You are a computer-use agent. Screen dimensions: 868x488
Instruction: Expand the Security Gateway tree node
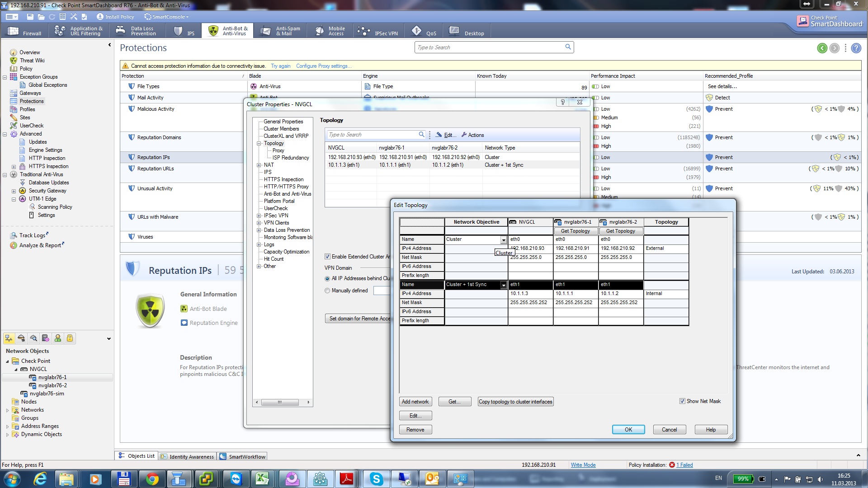tap(14, 191)
